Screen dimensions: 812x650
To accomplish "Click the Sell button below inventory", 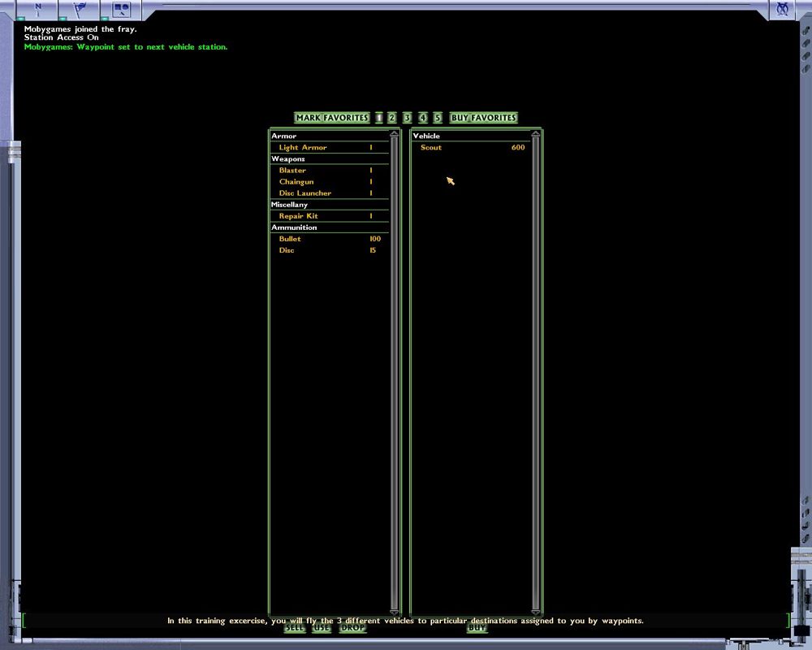I will tap(295, 628).
